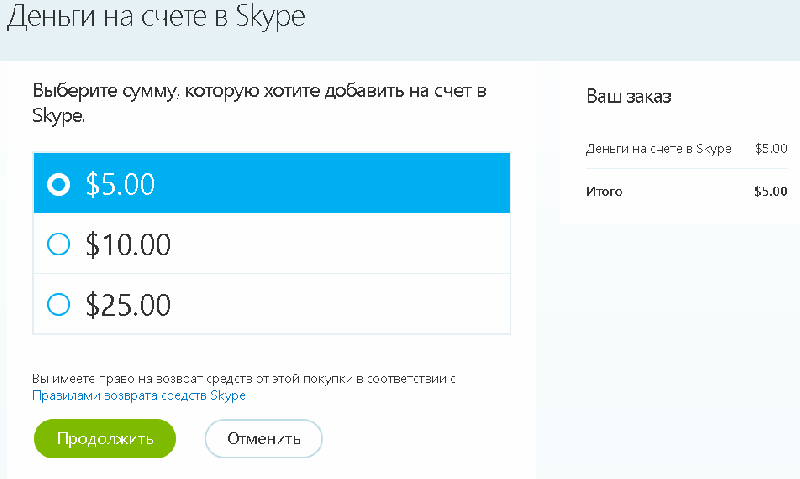Click the Ваш заказ heading
Viewport: 800px width, 479px height.
(628, 97)
